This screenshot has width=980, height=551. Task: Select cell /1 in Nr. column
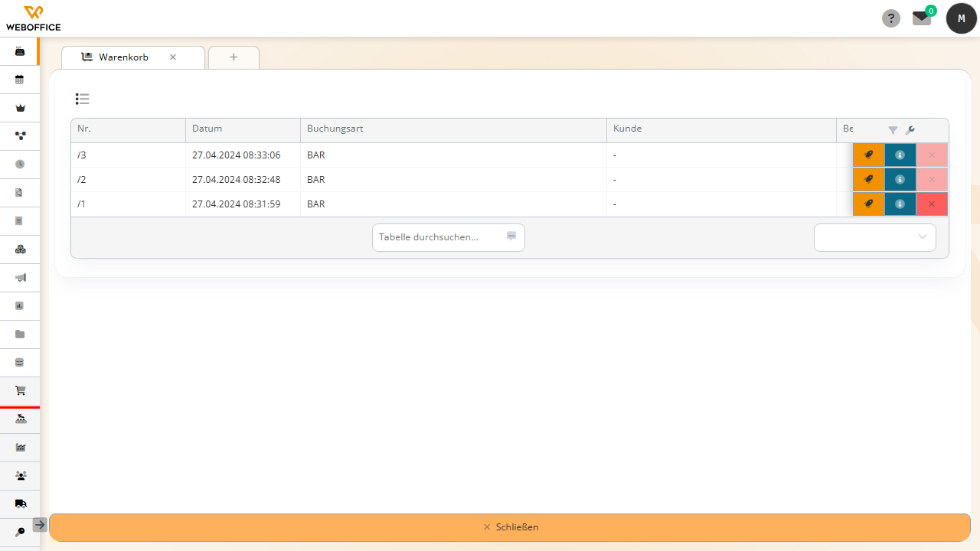click(x=128, y=204)
